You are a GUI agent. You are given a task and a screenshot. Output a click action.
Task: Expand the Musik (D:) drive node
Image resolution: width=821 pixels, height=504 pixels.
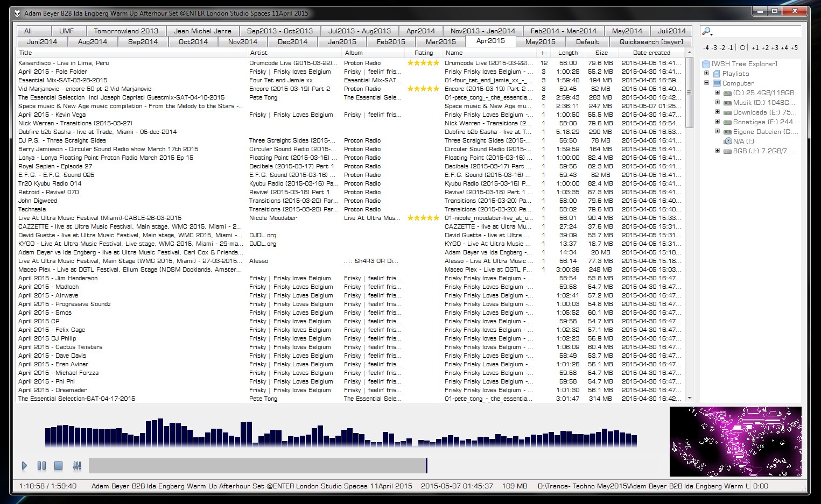[717, 102]
